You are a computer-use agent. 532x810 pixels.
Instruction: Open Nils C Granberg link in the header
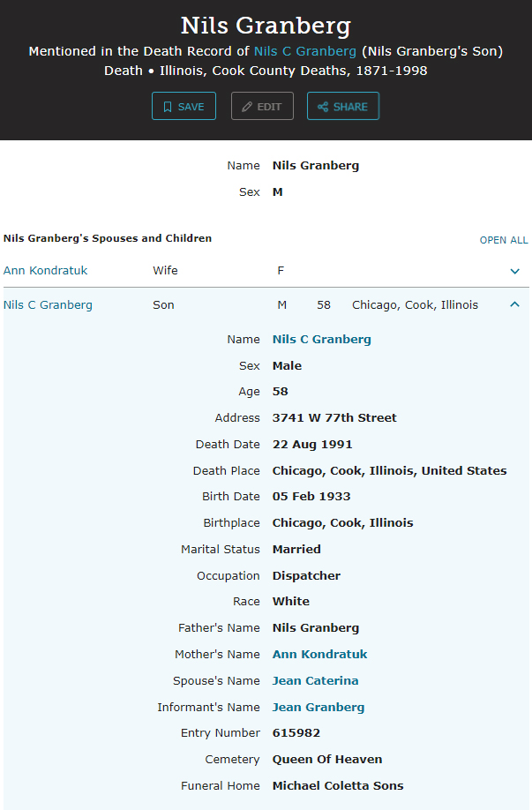coord(305,51)
